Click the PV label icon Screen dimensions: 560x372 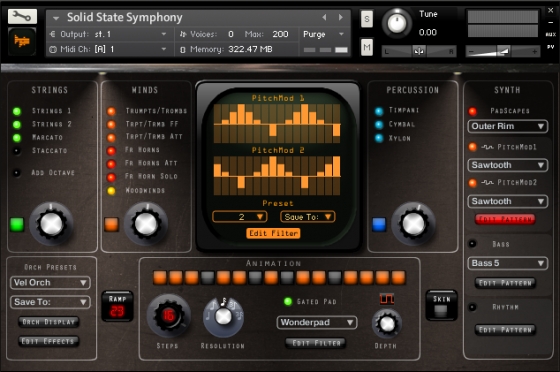click(550, 47)
